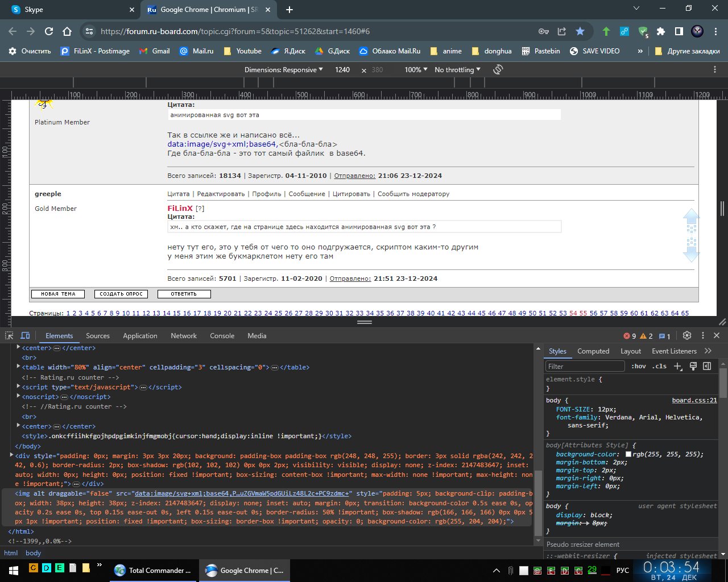
Task: Click the ОТВЕТИТЬ button
Action: click(184, 294)
